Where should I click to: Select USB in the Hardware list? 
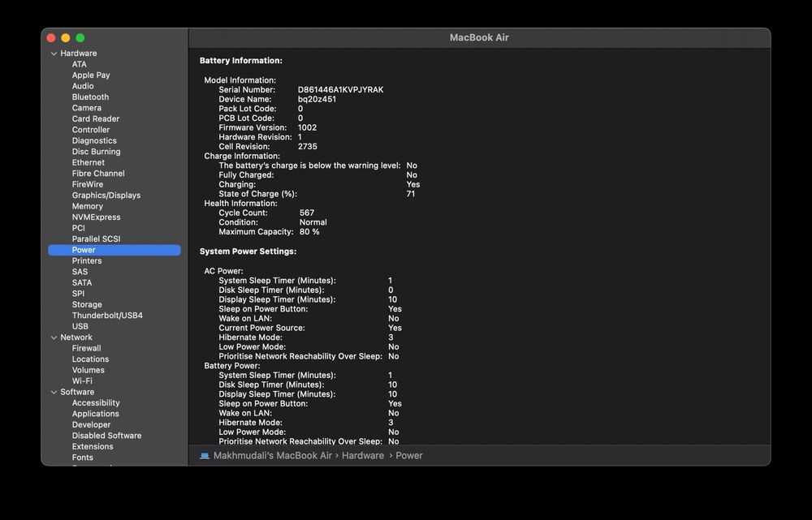point(80,326)
